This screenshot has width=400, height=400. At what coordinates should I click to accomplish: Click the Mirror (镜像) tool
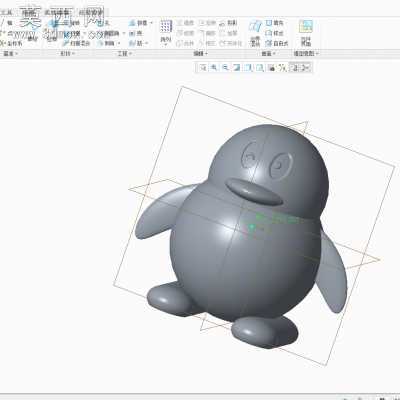[x=184, y=23]
